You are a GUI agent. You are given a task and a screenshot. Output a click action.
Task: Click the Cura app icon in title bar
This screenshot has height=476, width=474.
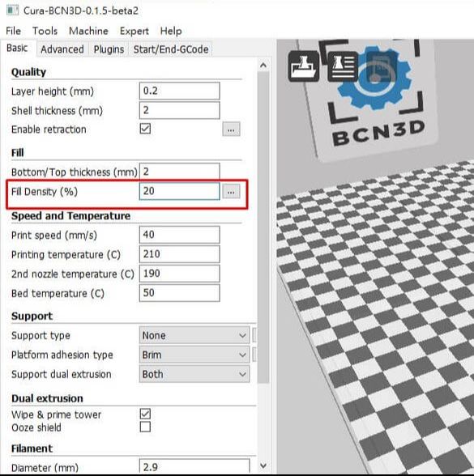click(12, 10)
